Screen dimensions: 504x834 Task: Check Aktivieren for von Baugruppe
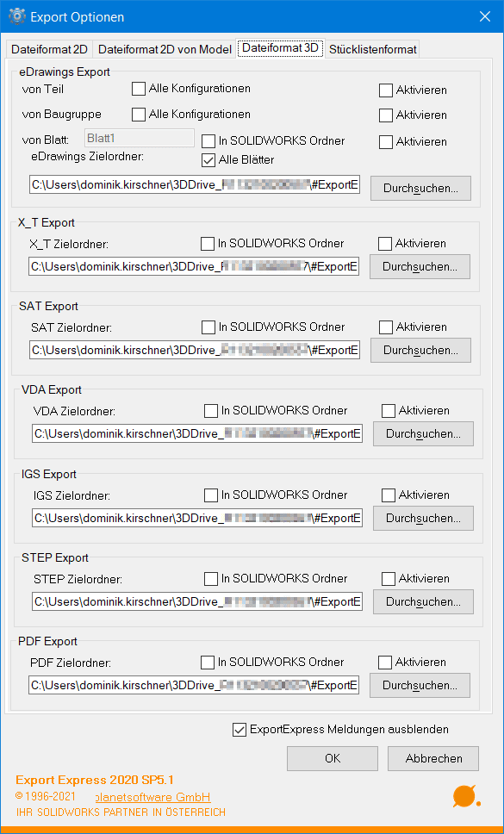[x=386, y=115]
